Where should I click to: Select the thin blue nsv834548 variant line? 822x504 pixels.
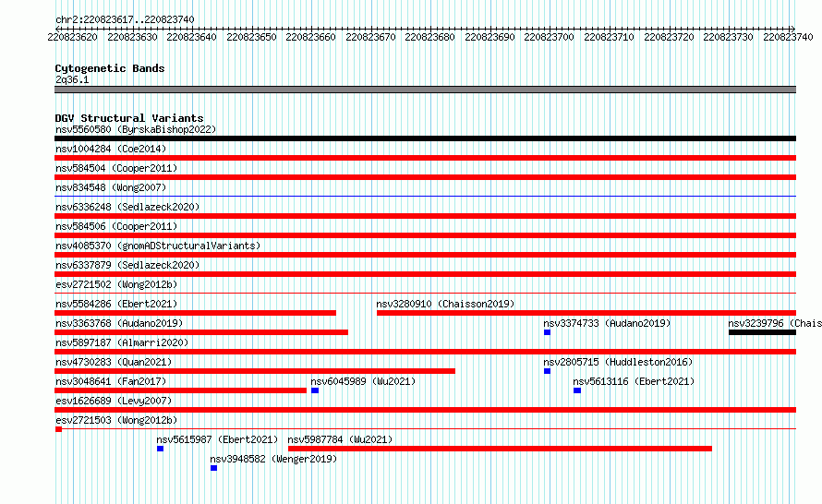click(x=425, y=197)
